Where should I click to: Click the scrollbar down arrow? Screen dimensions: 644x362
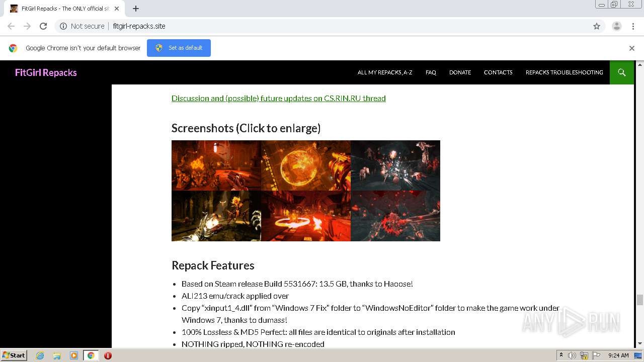point(640,344)
